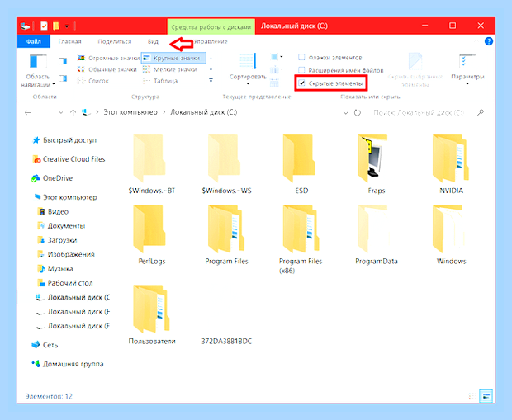This screenshot has height=420, width=512.
Task: Select Средства работы с дисками contextual tab
Action: [x=211, y=26]
